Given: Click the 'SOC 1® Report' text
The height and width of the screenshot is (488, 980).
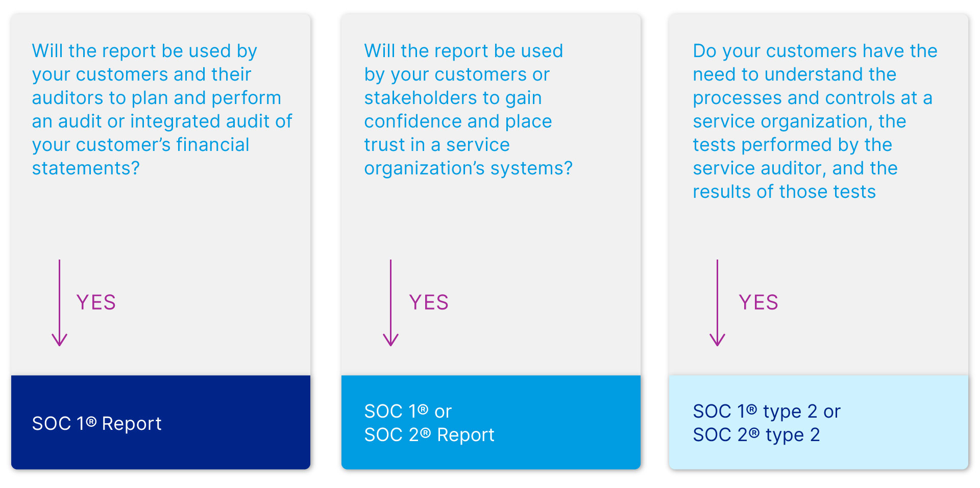Looking at the screenshot, I should pyautogui.click(x=97, y=424).
